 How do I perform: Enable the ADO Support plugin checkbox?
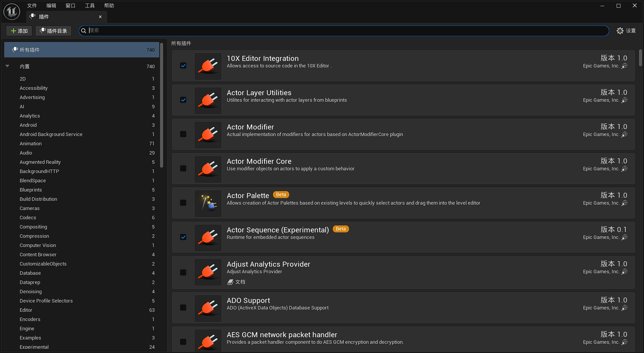point(183,308)
